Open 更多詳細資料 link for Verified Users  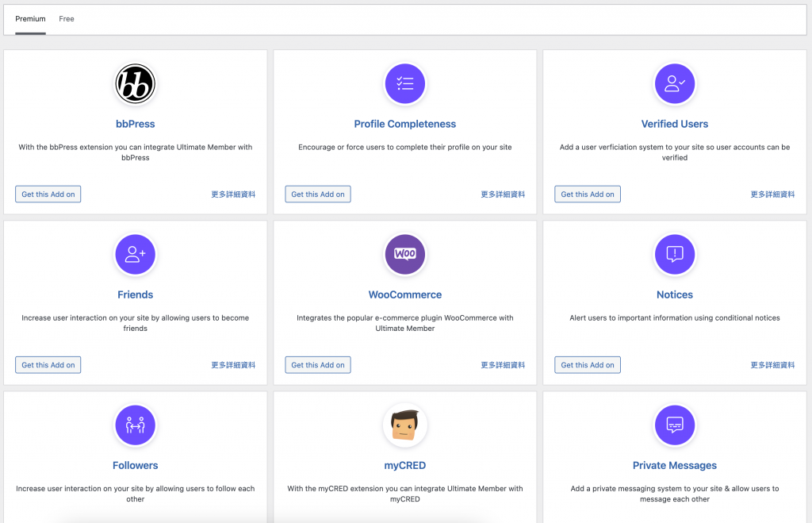click(772, 194)
